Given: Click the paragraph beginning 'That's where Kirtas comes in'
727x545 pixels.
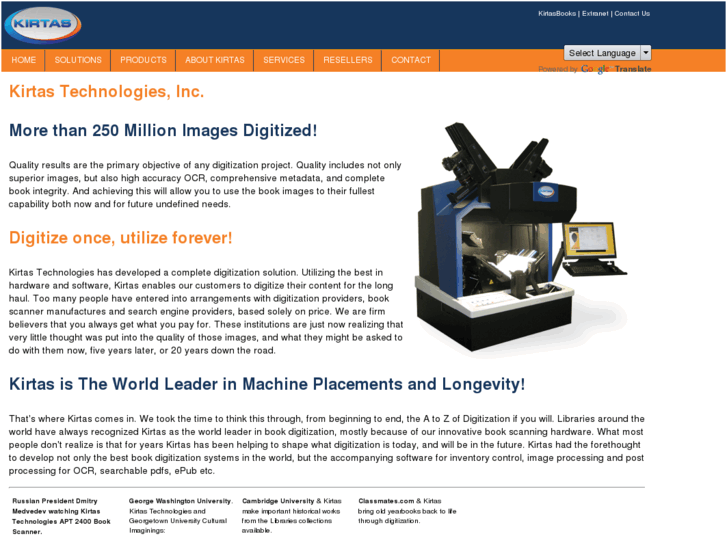Looking at the screenshot, I should [326, 445].
